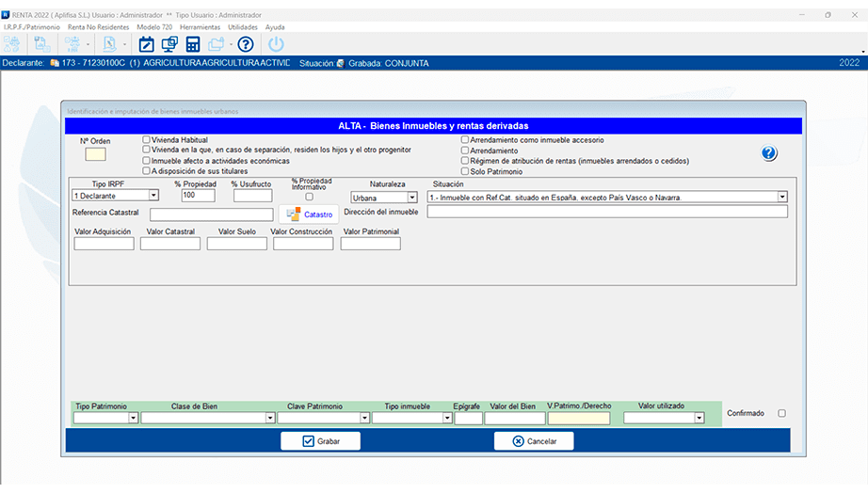Open dropdown arrow next to signed document icon

(x=124, y=45)
